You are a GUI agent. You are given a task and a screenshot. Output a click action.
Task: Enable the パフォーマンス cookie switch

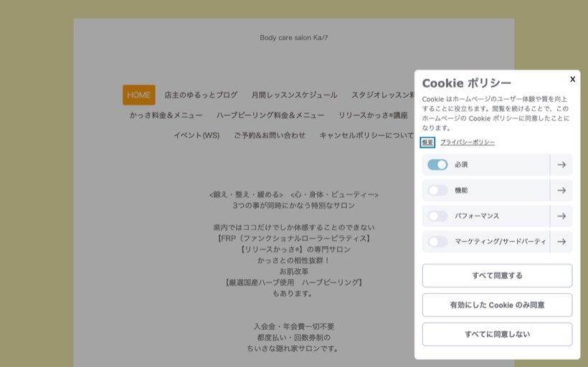(437, 216)
